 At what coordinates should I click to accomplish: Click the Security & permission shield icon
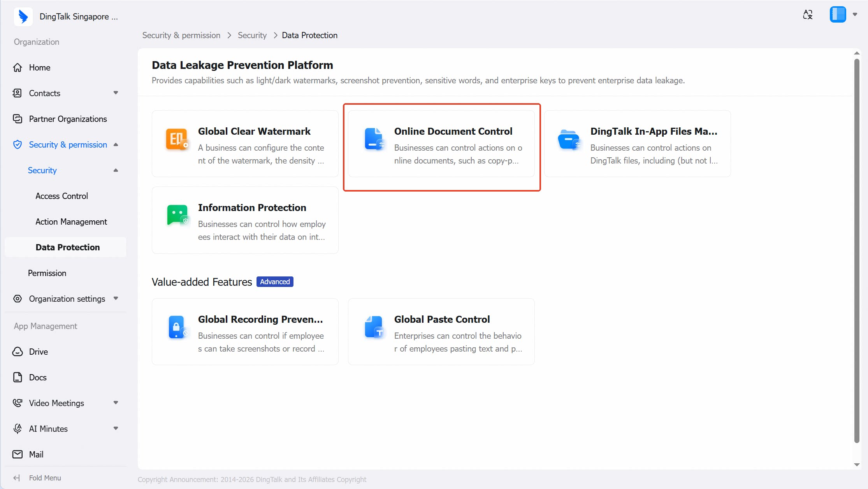tap(18, 144)
